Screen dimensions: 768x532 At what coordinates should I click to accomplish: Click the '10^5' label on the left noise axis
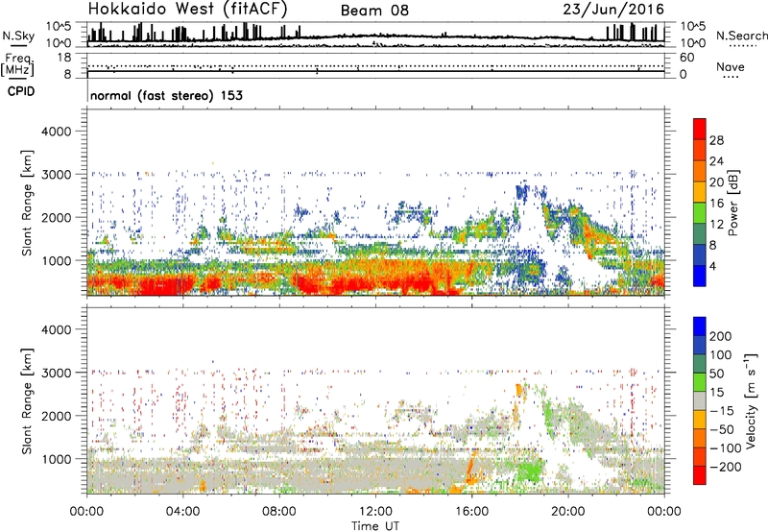[x=59, y=27]
